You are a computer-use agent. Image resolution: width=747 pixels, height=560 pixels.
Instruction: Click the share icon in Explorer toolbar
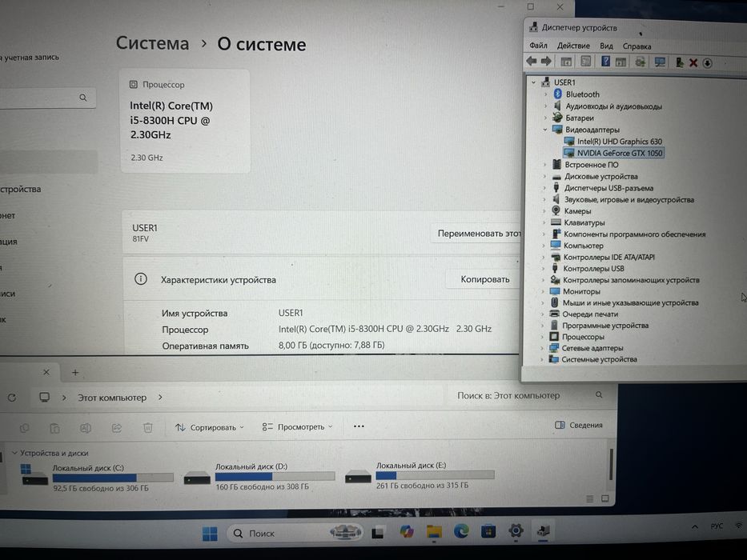coord(117,428)
